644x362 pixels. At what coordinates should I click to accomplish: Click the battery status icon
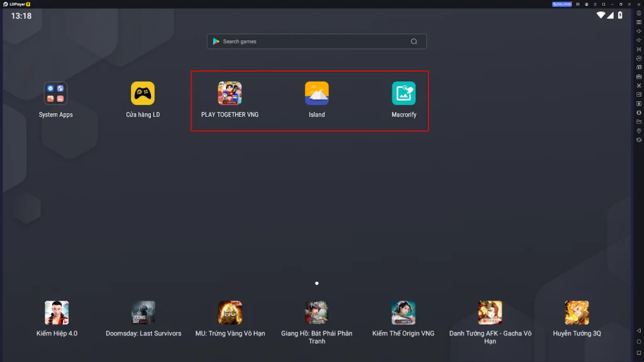pyautogui.click(x=620, y=15)
